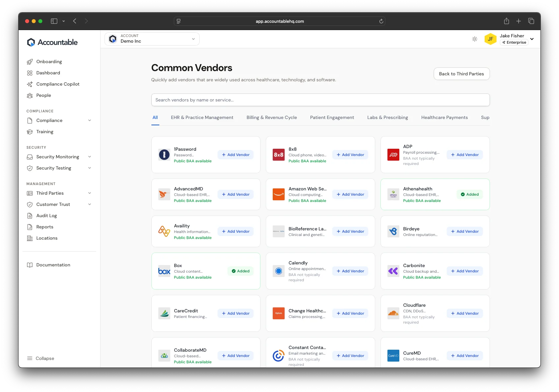The image size is (559, 392).
Task: Add CureMD as a vendor
Action: tap(465, 356)
